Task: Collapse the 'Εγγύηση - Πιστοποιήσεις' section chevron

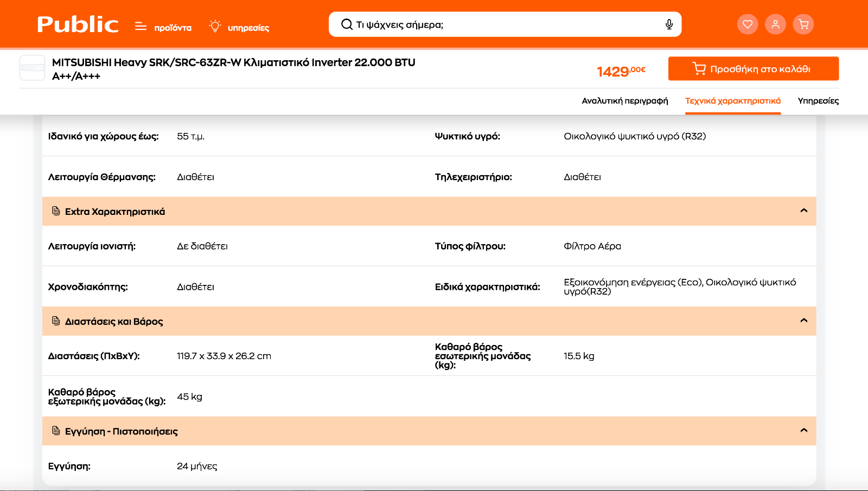Action: (804, 430)
